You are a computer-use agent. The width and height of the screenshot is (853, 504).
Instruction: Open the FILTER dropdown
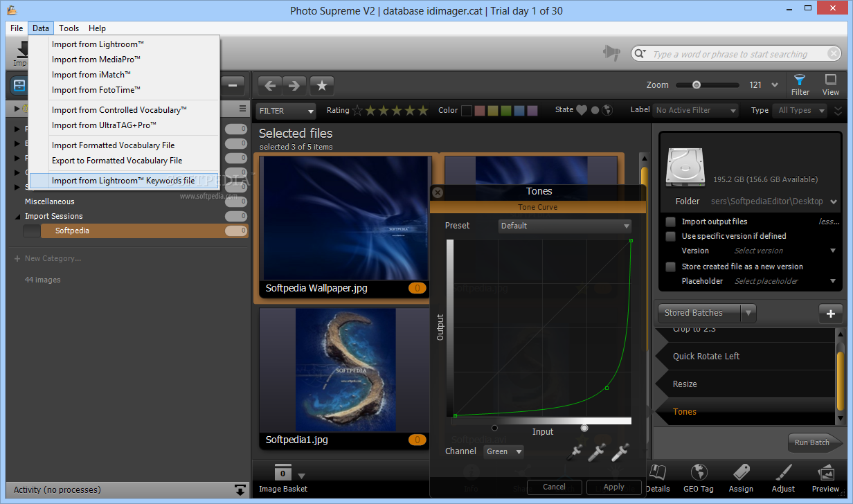[286, 111]
